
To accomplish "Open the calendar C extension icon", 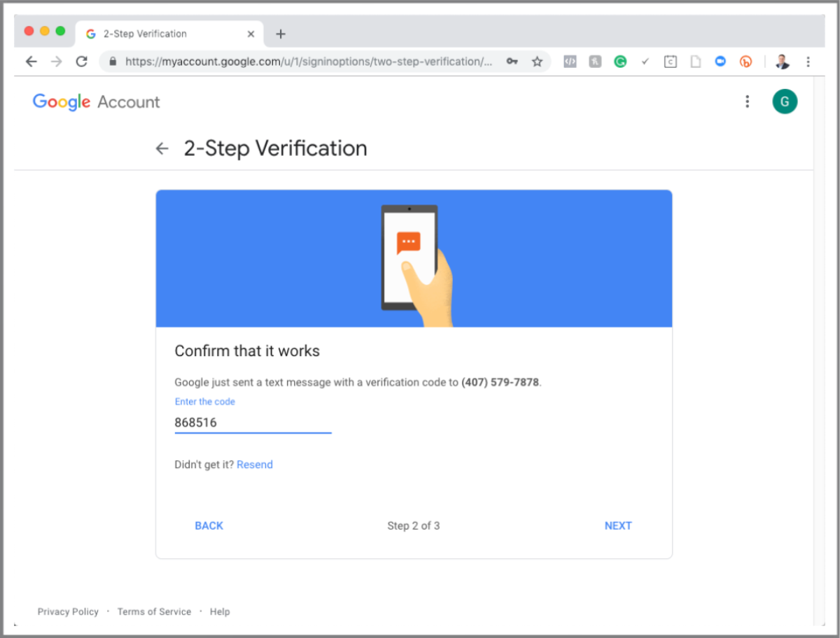I will pos(671,62).
